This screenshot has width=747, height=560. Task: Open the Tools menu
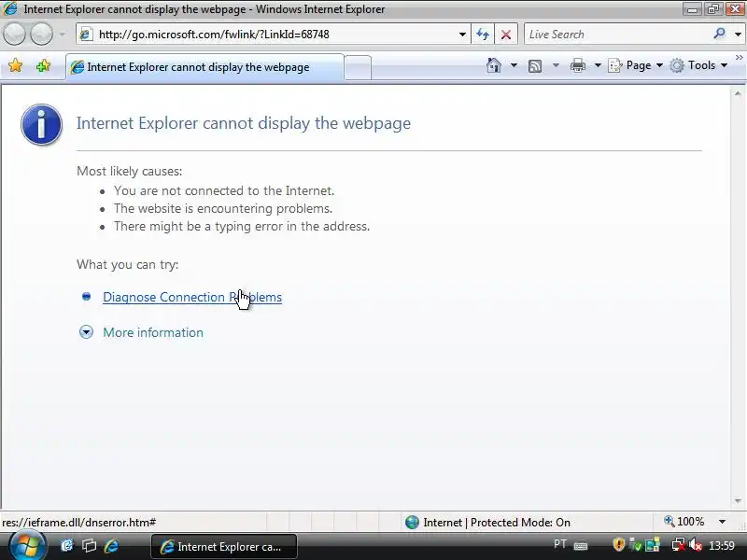[x=698, y=65]
